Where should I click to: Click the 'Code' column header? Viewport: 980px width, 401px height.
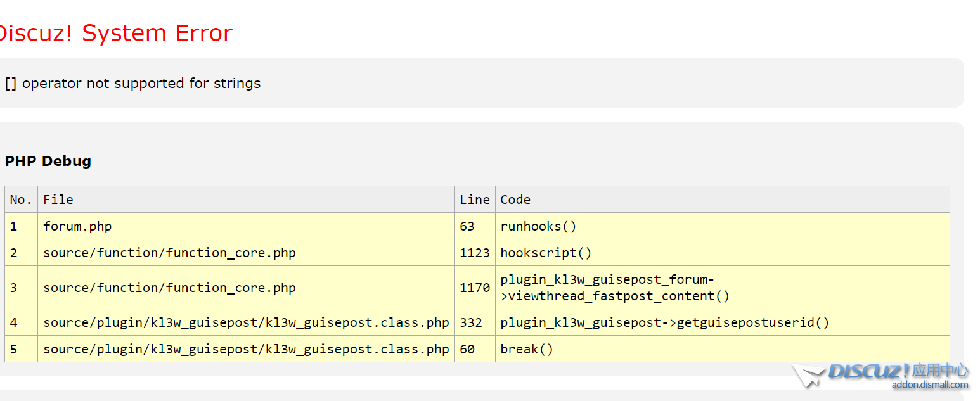[515, 200]
